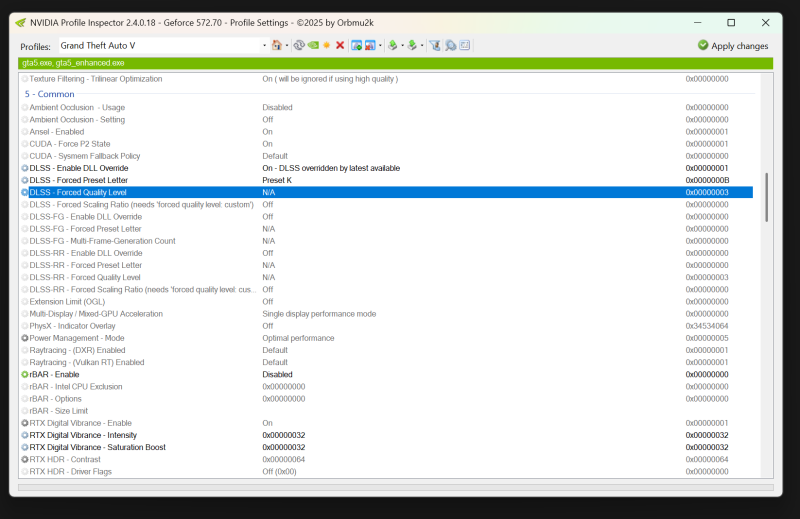Open the bit value editor icon
The width and height of the screenshot is (800, 519).
[x=464, y=45]
